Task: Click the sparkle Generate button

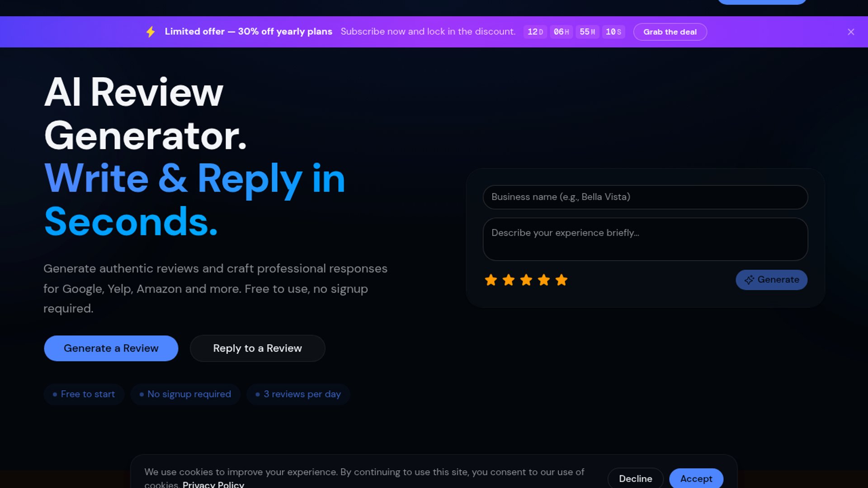Action: coord(771,280)
